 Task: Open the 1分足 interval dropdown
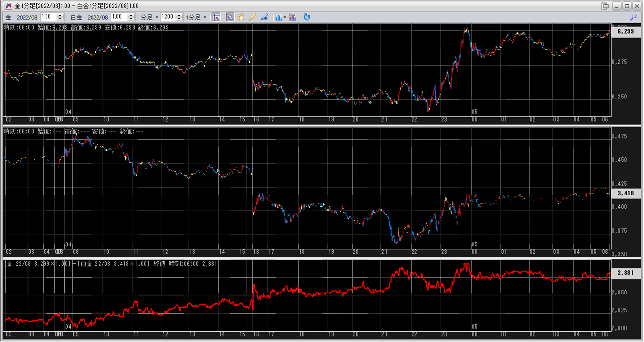click(196, 17)
